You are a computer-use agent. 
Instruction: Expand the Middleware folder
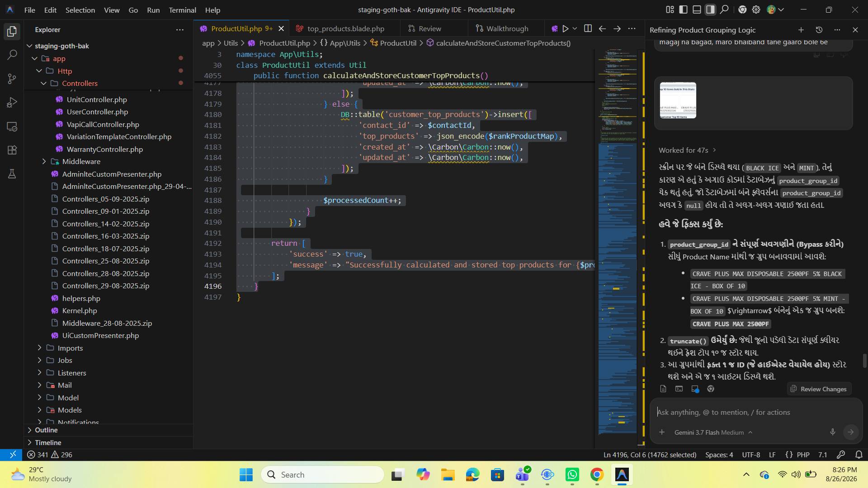81,161
